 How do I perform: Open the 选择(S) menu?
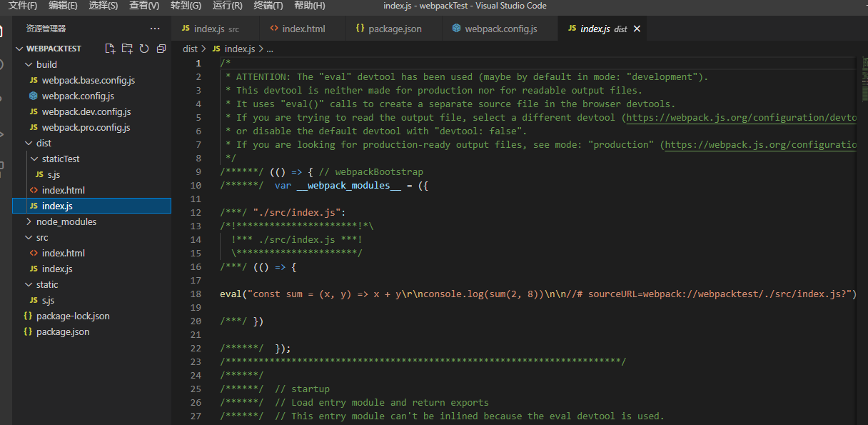(104, 6)
